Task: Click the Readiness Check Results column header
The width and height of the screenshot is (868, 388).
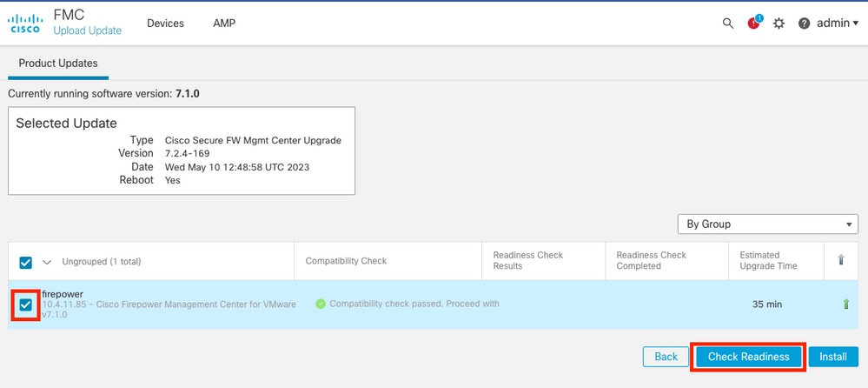Action: 527,260
